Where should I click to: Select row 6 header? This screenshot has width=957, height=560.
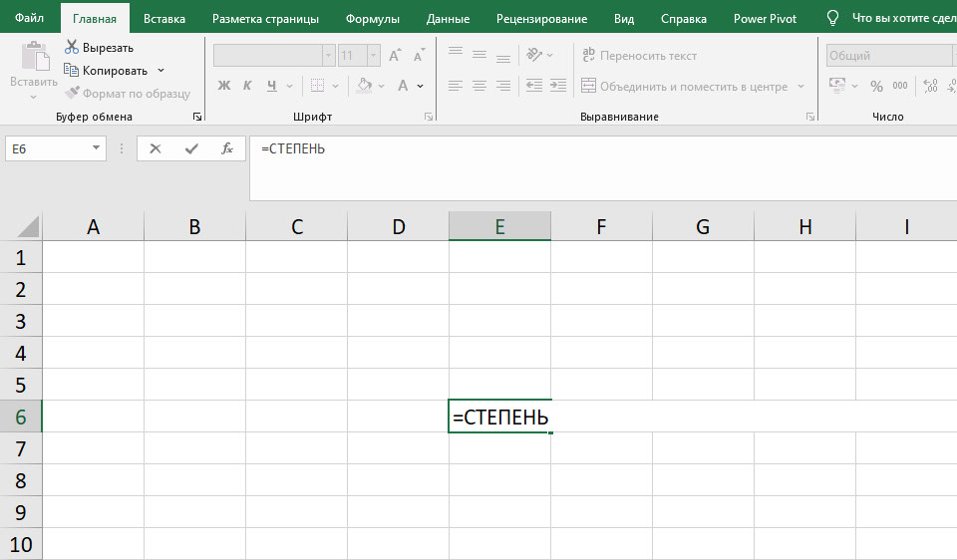(21, 417)
